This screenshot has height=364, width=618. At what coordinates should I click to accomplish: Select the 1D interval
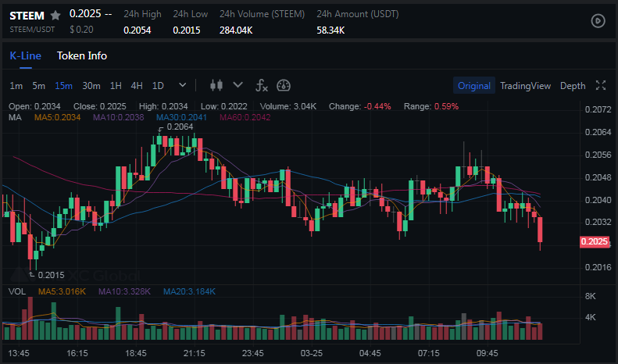158,86
